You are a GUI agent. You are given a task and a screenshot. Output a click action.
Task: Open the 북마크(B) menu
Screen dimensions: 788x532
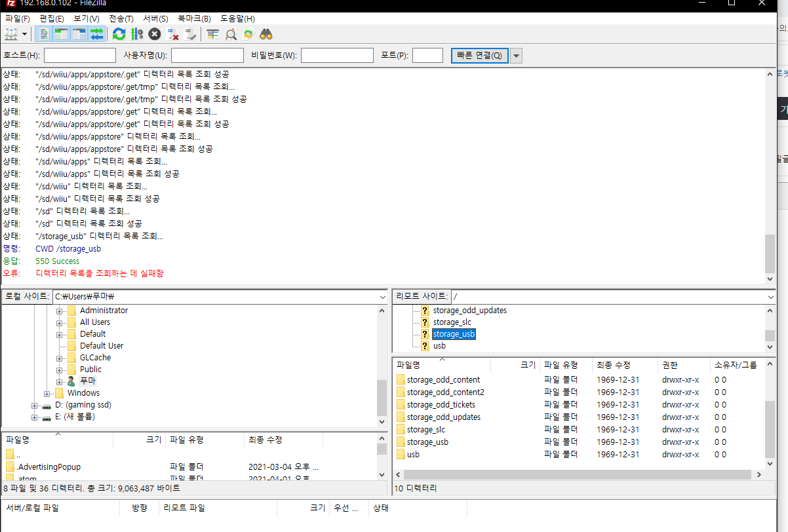point(194,18)
